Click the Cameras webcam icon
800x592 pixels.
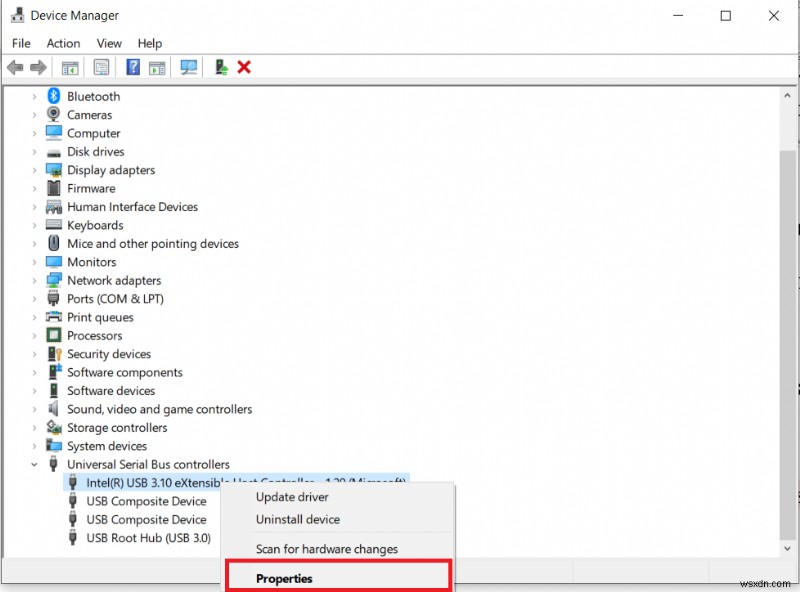point(54,114)
